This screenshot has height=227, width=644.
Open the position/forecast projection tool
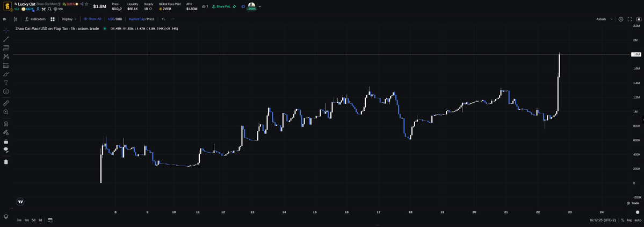[x=6, y=66]
